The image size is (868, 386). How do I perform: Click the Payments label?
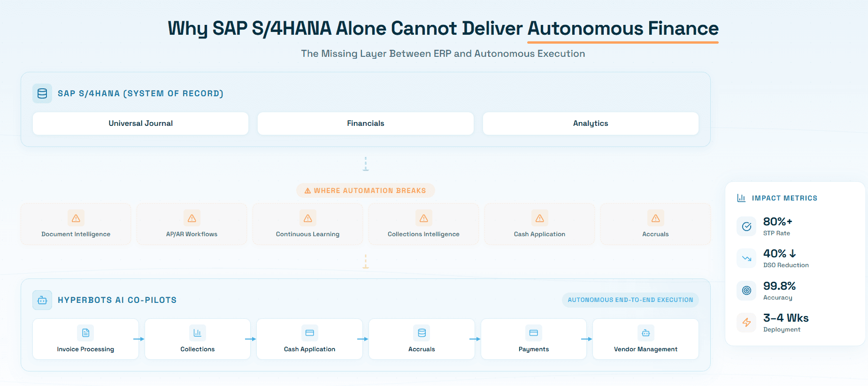(534, 349)
